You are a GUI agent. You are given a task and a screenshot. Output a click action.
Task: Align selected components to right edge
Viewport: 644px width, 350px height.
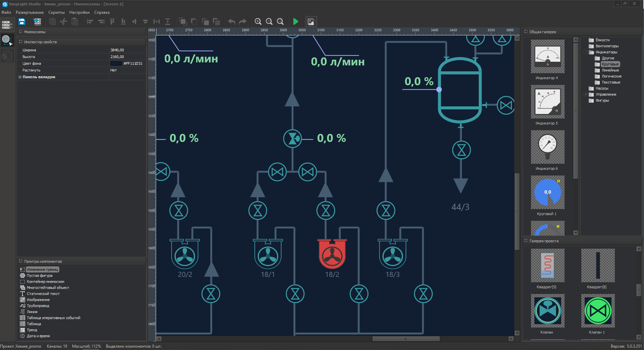101,22
